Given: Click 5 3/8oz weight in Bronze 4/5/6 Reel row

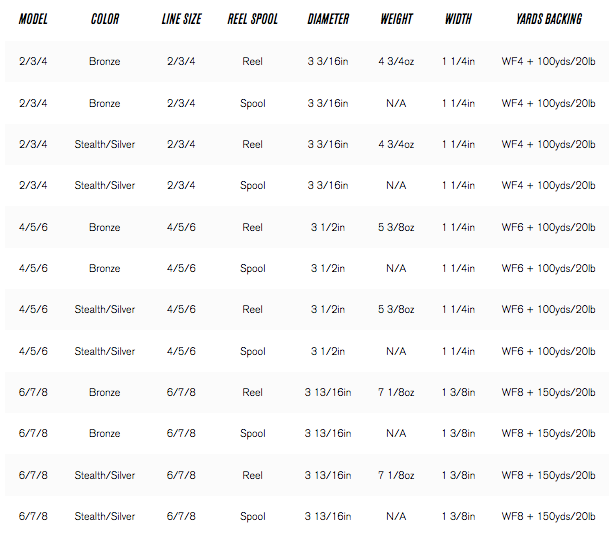Looking at the screenshot, I should coord(396,227).
